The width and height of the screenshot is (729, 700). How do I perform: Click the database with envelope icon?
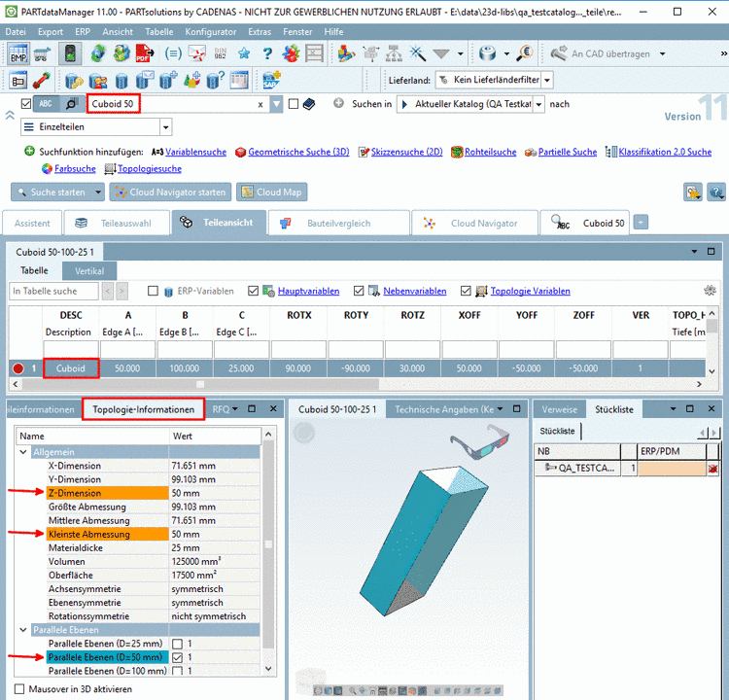[x=145, y=80]
